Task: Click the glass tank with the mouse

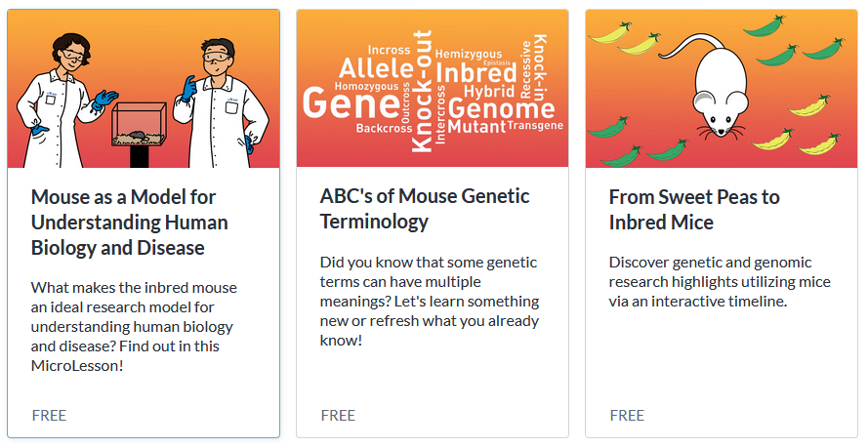Action: tap(140, 124)
